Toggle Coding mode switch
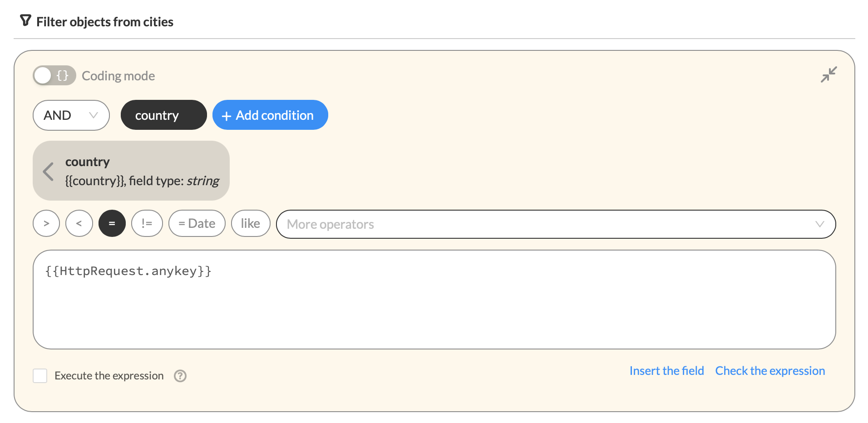Image resolution: width=868 pixels, height=423 pixels. click(x=54, y=75)
